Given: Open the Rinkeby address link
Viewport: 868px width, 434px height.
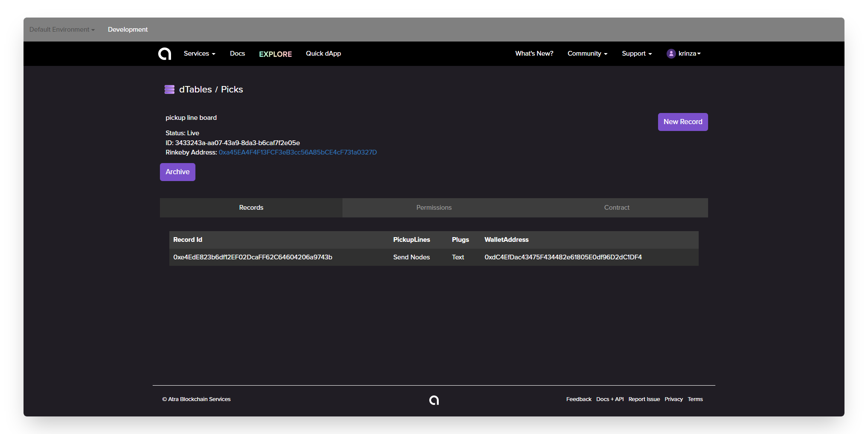Looking at the screenshot, I should coord(298,152).
